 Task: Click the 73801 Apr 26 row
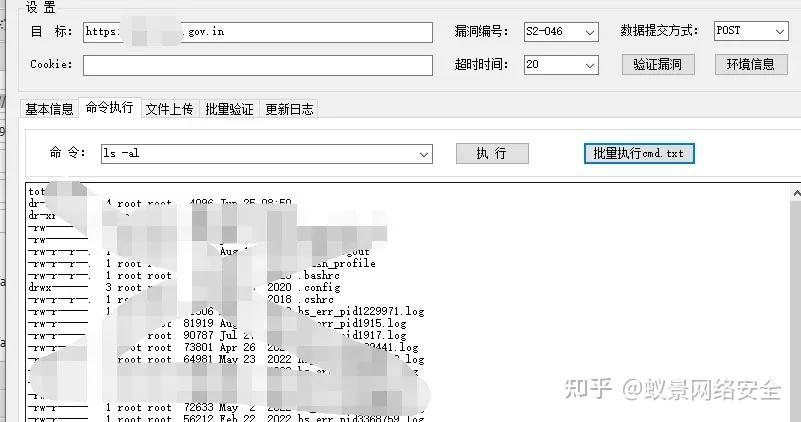(223, 347)
